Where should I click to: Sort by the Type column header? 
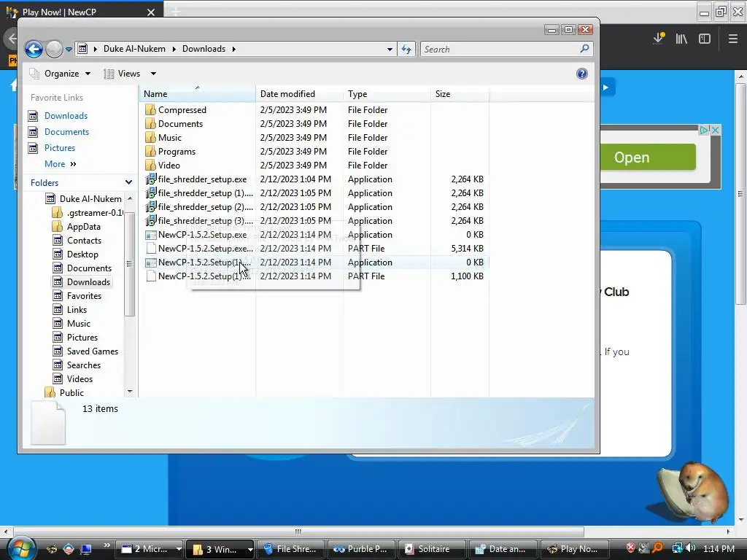tap(387, 94)
